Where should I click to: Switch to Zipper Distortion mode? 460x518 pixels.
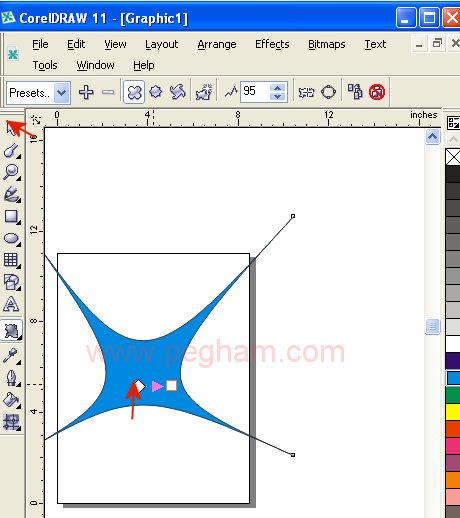point(156,92)
